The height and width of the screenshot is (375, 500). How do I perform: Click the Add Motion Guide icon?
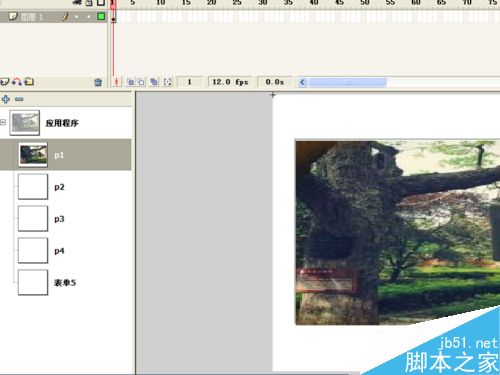click(17, 81)
